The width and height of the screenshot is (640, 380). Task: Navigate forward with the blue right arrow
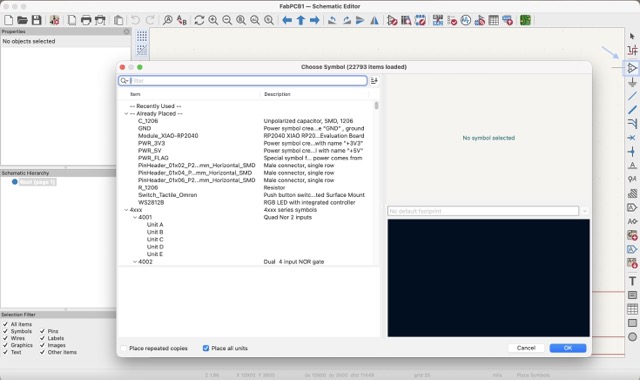(314, 20)
